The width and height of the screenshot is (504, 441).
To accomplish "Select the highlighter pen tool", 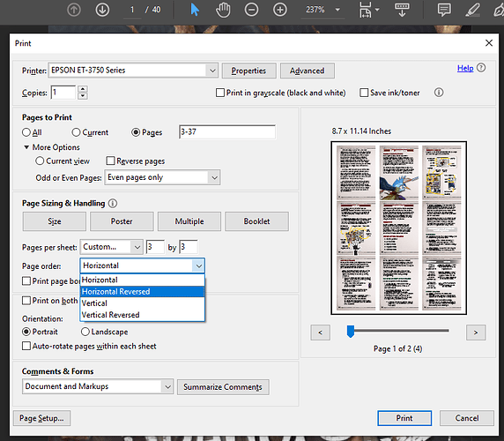I will 472,10.
